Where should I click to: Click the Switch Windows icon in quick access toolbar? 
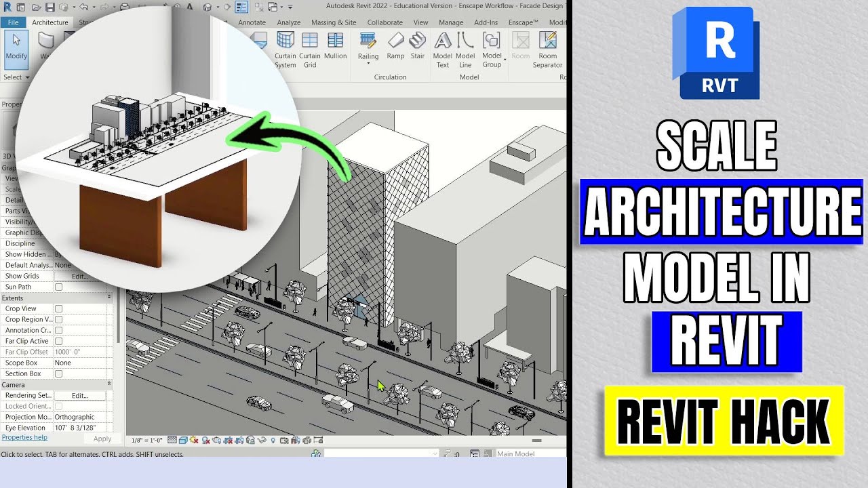[272, 7]
